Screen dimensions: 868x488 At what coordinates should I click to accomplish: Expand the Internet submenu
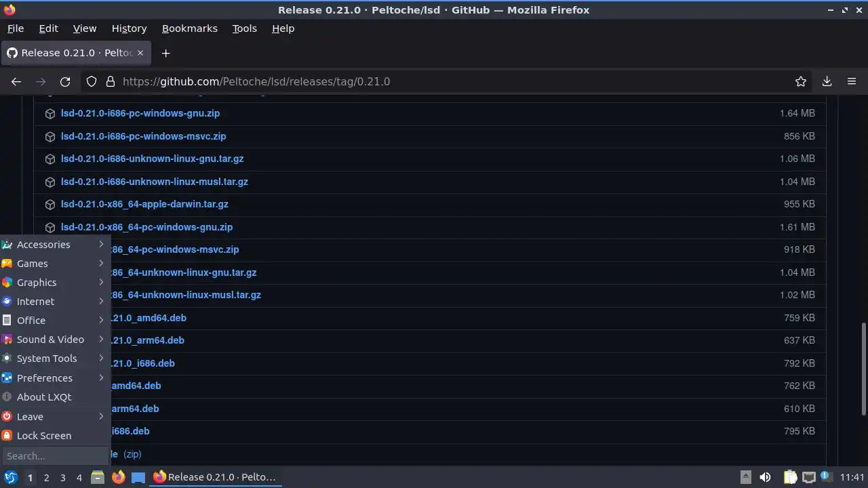[54, 302]
